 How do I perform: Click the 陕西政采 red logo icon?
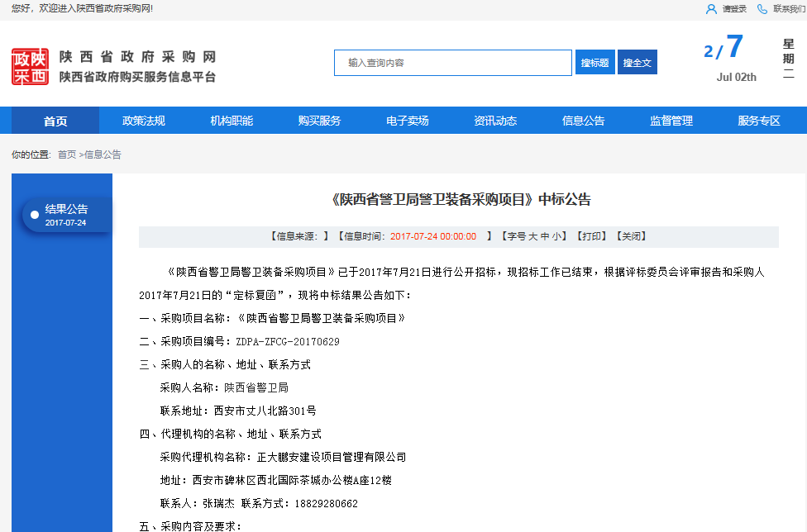(30, 67)
